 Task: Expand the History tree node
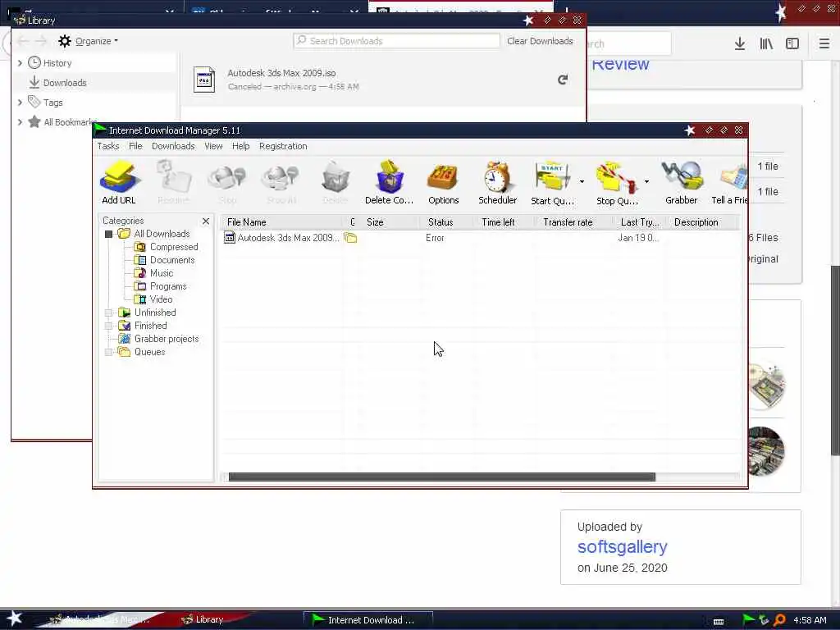tap(20, 63)
